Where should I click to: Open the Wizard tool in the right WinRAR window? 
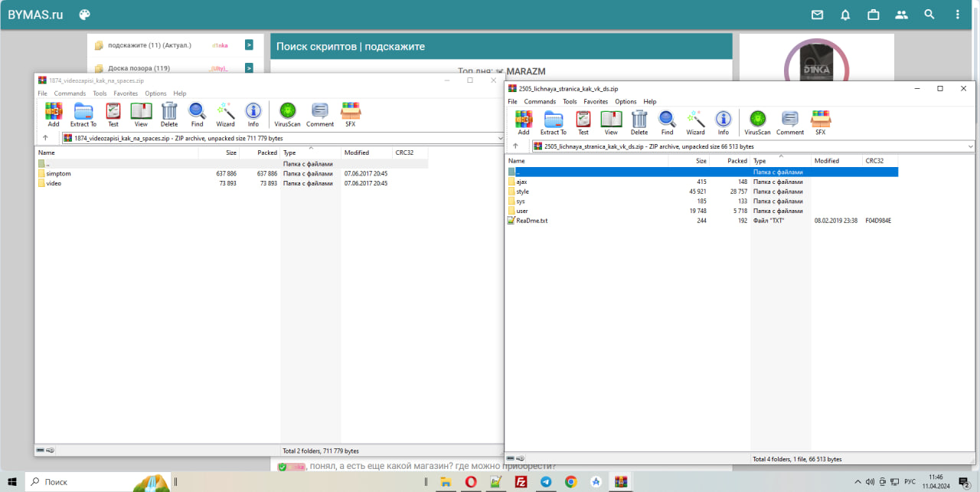pyautogui.click(x=695, y=122)
